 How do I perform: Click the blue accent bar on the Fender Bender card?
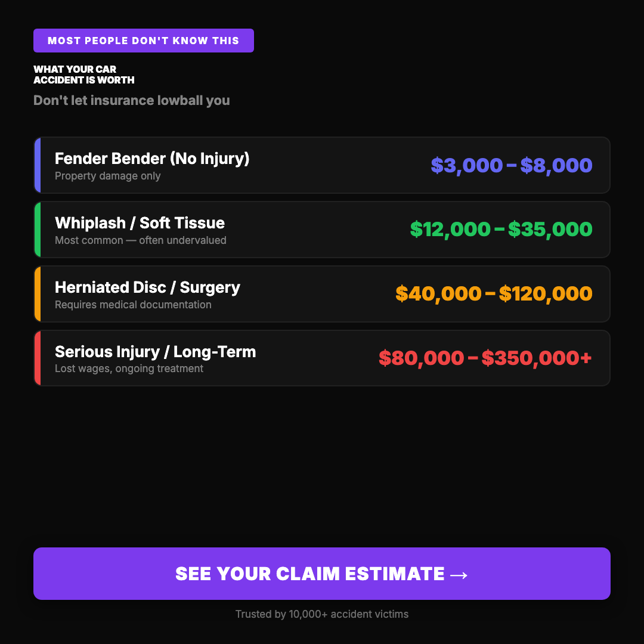pyautogui.click(x=37, y=165)
